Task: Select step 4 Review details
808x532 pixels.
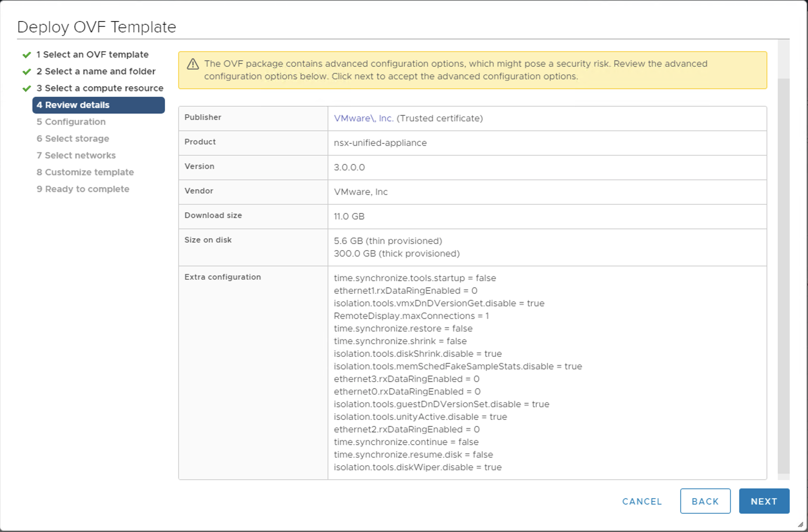Action: click(x=99, y=105)
